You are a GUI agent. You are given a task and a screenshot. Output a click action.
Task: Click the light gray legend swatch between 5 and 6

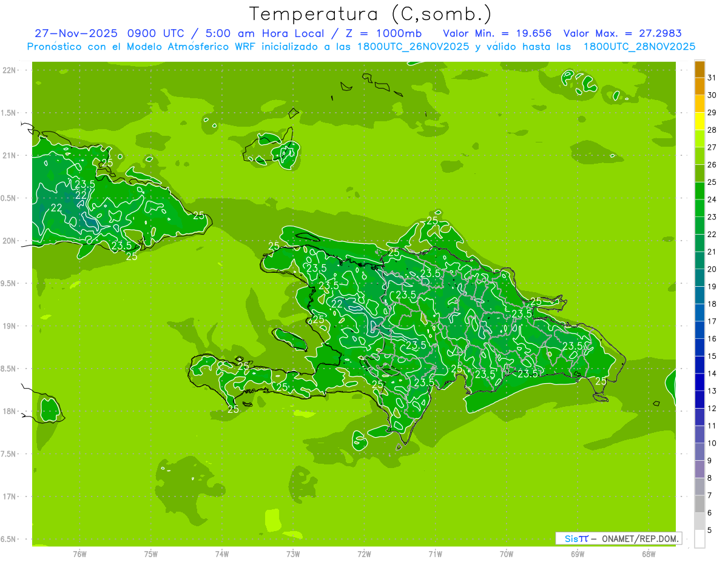pos(699,521)
